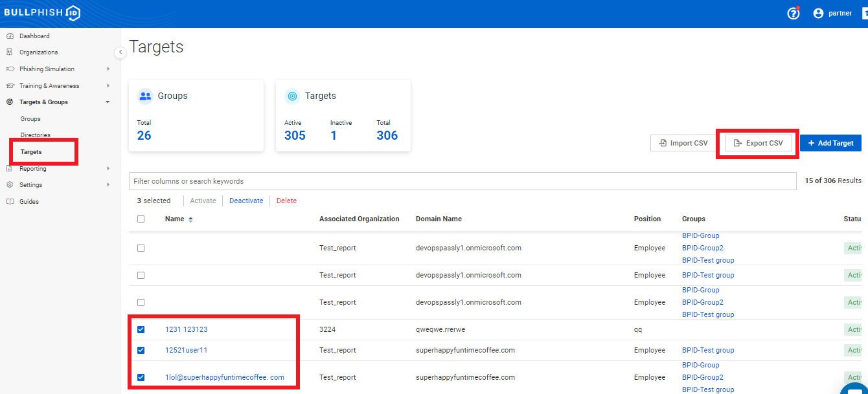Click the filter columns search field

pyautogui.click(x=463, y=181)
